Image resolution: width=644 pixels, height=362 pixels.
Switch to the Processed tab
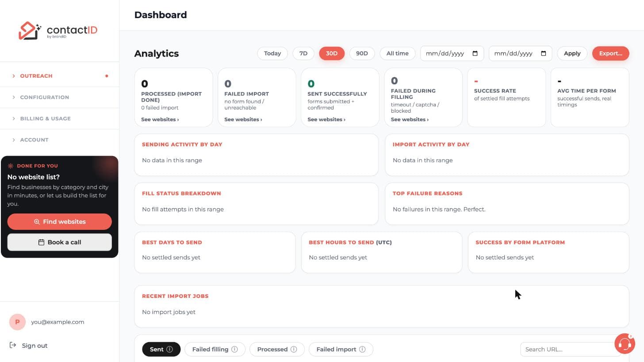click(277, 349)
